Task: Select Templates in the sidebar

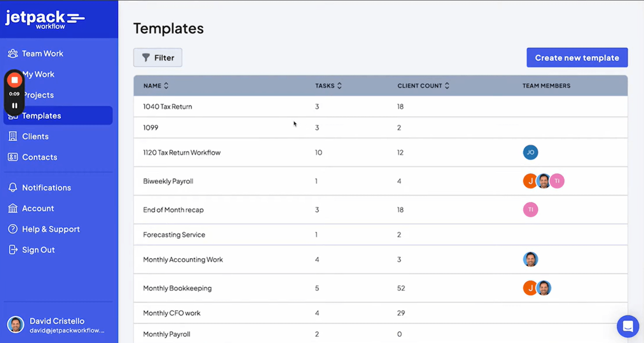Action: pos(58,116)
